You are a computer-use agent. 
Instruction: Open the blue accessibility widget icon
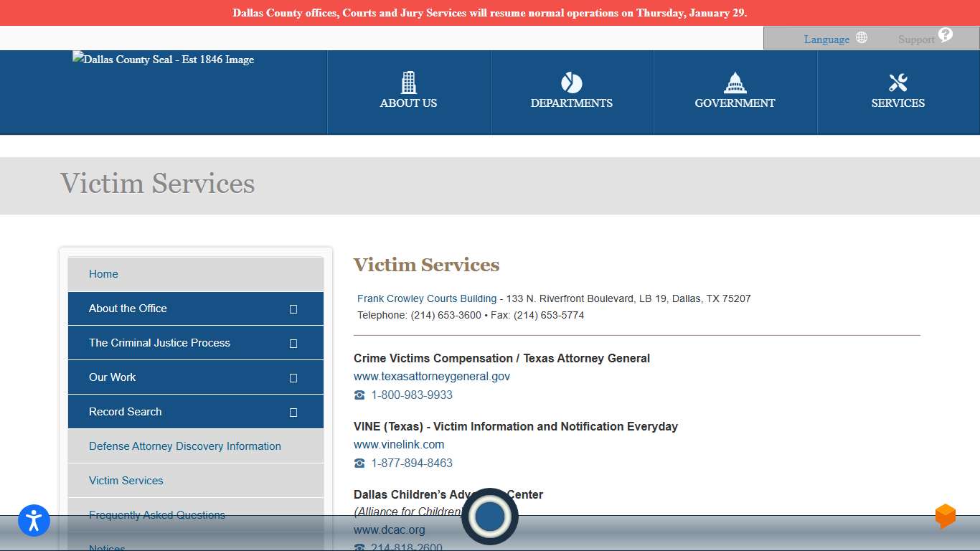(33, 520)
